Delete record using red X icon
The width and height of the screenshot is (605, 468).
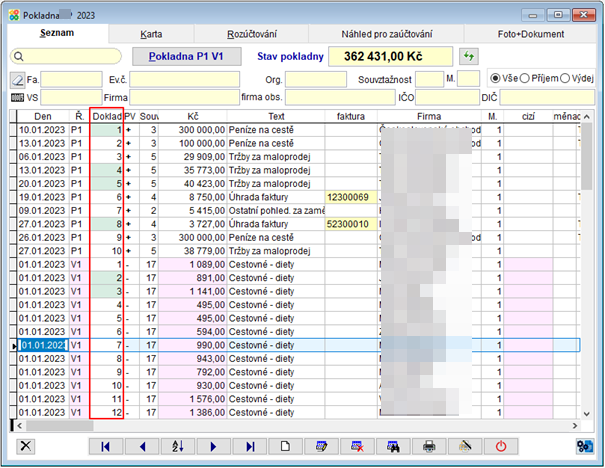pyautogui.click(x=357, y=446)
